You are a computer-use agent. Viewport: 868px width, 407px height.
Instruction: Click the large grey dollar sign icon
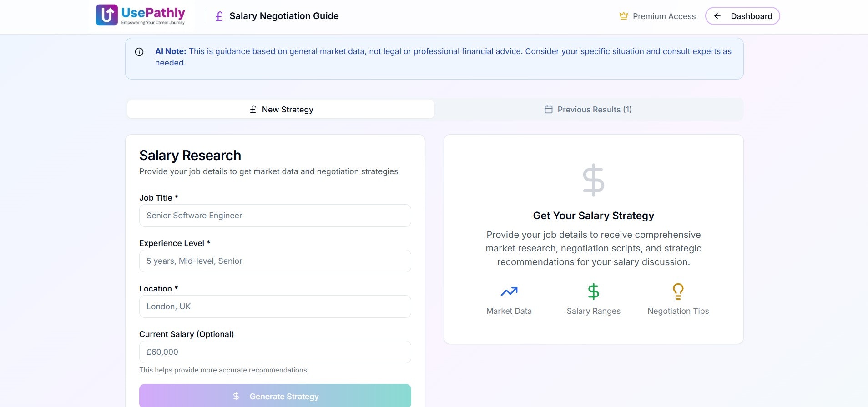594,180
